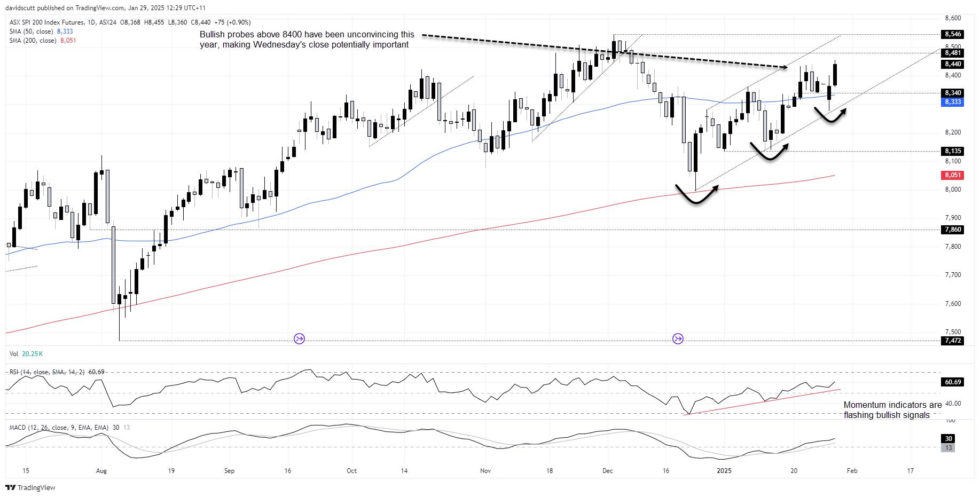Select the 60.69 RSI value label
Screen dimensions: 980x497
[953, 382]
